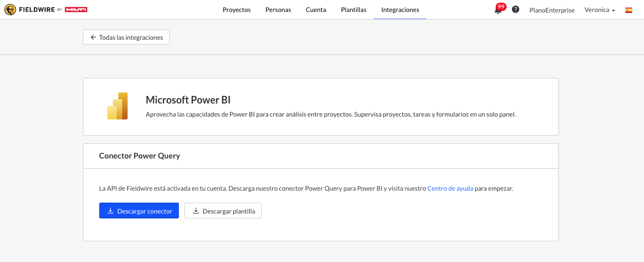Select the Integraciones tab
644x262 pixels.
pos(400,10)
